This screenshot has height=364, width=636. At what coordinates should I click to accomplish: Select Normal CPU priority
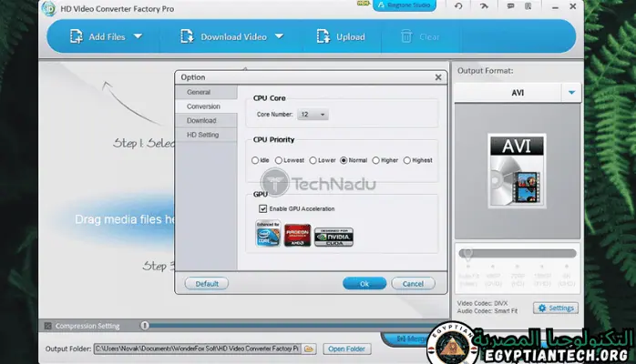(x=344, y=160)
